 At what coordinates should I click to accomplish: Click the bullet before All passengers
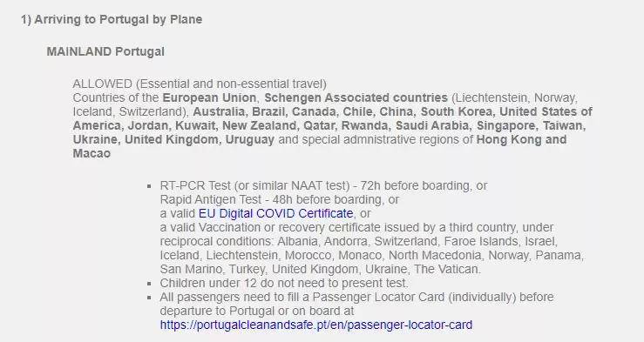coord(149,298)
